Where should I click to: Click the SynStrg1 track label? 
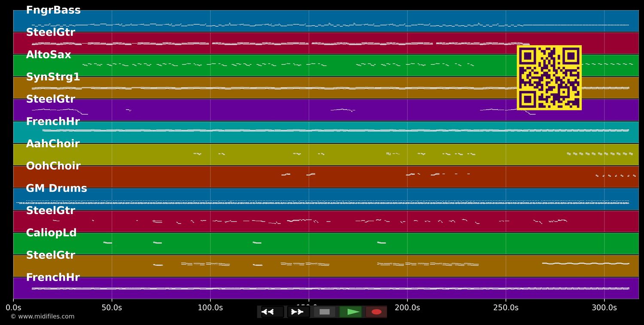(53, 77)
